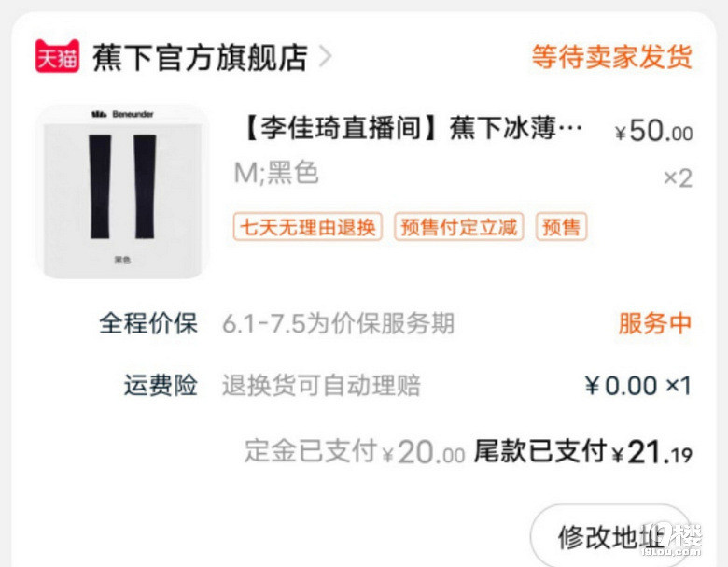Tap the 预售付定立减 tag

point(458,227)
